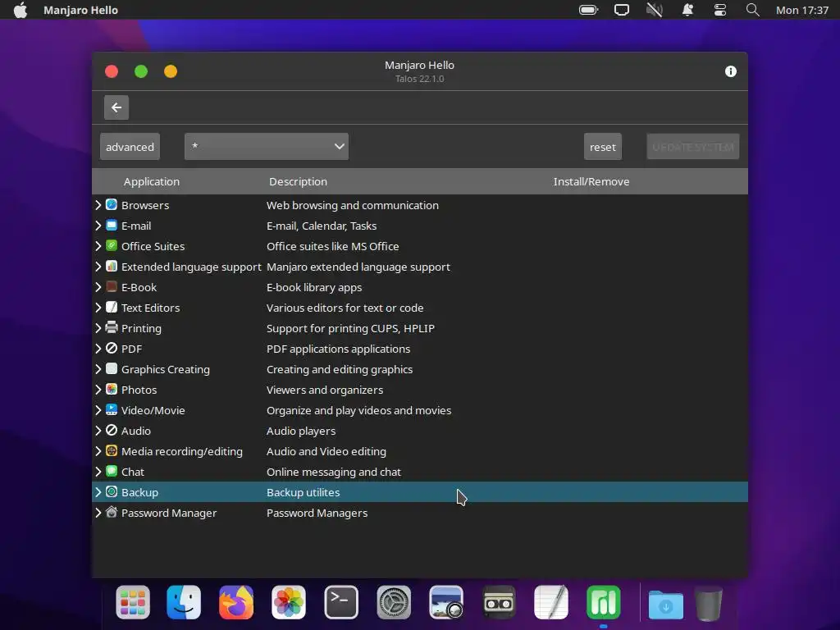Open Launchpad from the dock
The height and width of the screenshot is (630, 840).
(133, 602)
